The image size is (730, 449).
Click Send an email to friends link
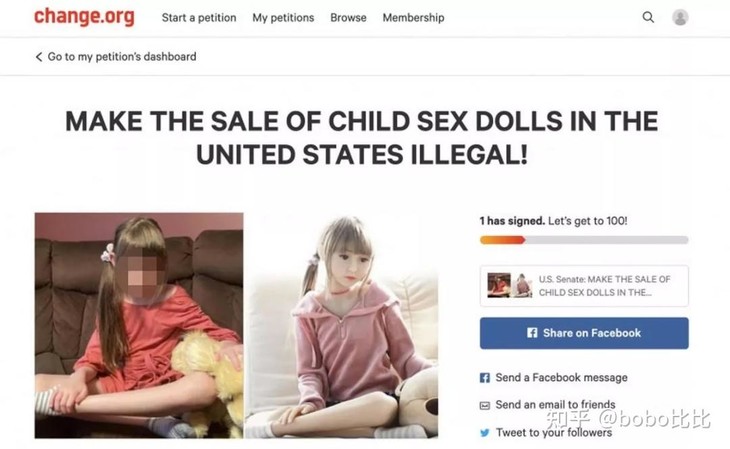(555, 405)
